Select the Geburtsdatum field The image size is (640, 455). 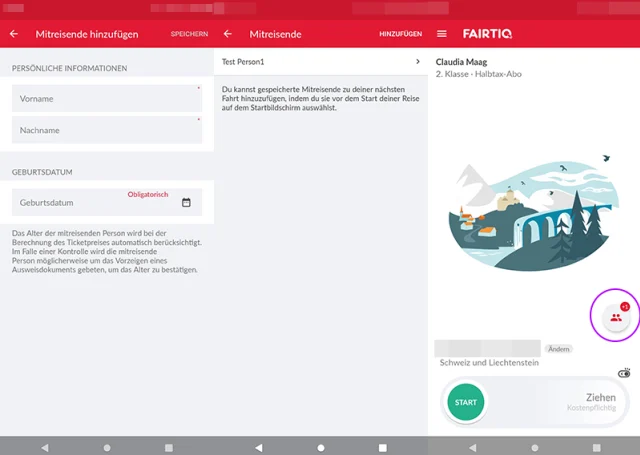click(107, 202)
